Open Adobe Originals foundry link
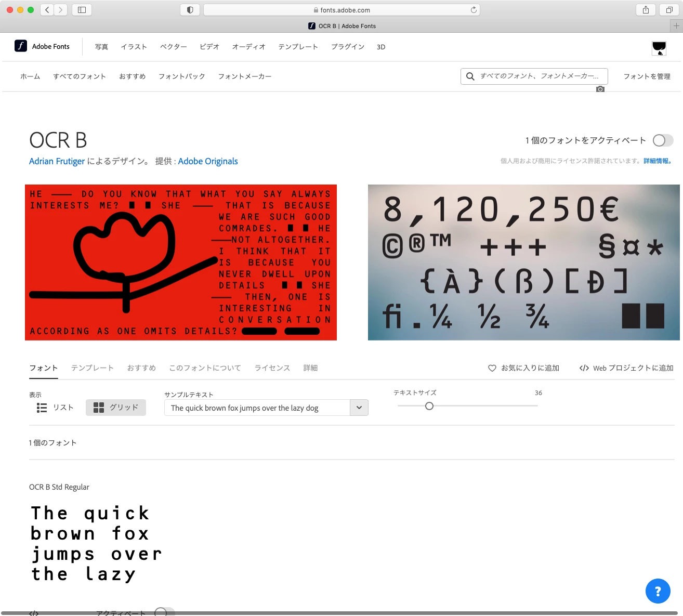The width and height of the screenshot is (683, 616). click(x=208, y=161)
